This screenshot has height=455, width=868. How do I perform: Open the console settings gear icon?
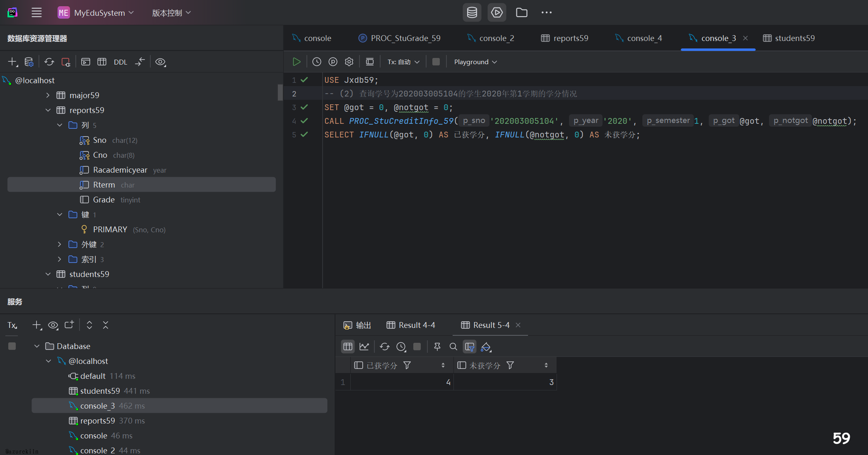(349, 62)
